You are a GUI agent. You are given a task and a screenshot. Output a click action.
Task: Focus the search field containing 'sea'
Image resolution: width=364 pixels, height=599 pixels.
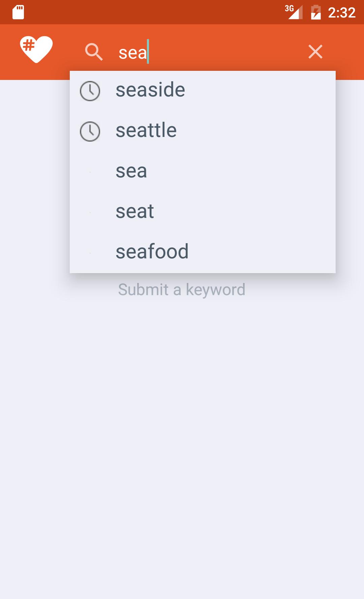202,52
